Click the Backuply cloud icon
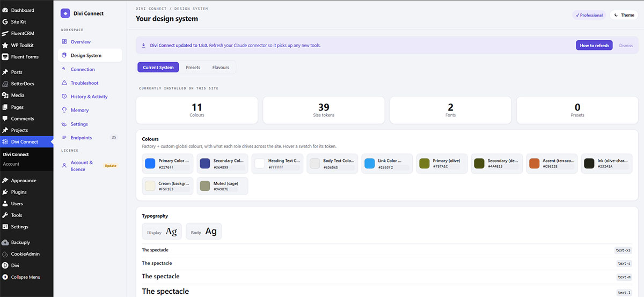This screenshot has height=297, width=644. point(5,242)
